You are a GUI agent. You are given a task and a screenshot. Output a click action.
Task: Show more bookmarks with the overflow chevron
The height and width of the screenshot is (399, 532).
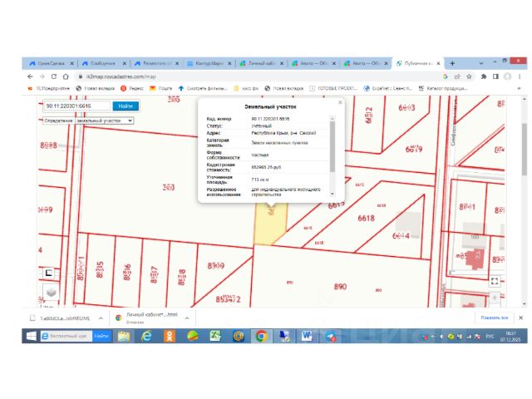(519, 88)
